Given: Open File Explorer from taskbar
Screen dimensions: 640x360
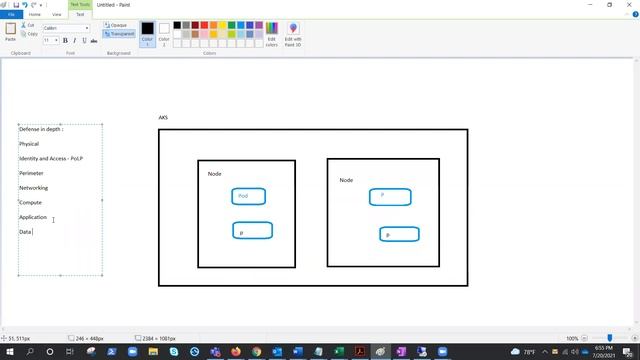Looking at the screenshot, I should [153, 351].
